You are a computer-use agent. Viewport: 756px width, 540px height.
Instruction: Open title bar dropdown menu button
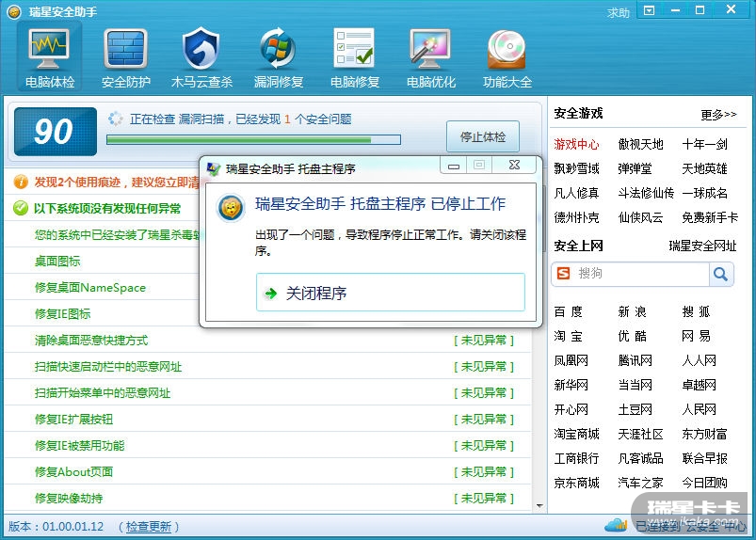coord(649,10)
